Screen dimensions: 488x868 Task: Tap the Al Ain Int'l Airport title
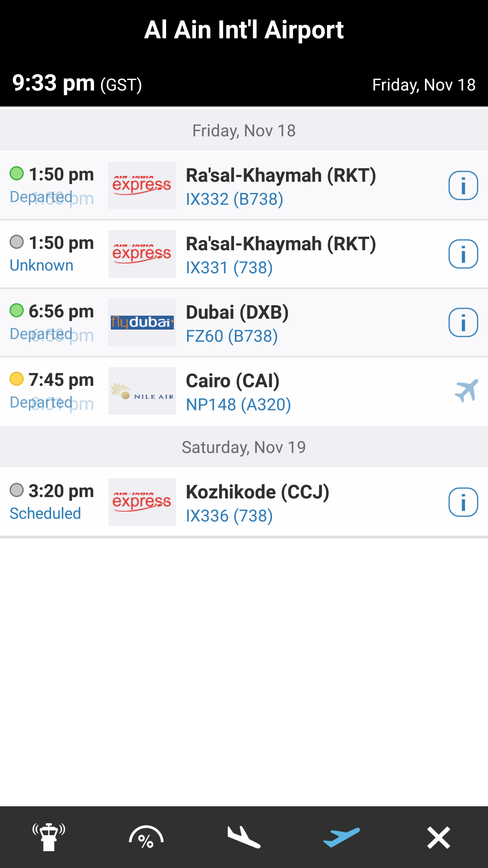pyautogui.click(x=244, y=30)
